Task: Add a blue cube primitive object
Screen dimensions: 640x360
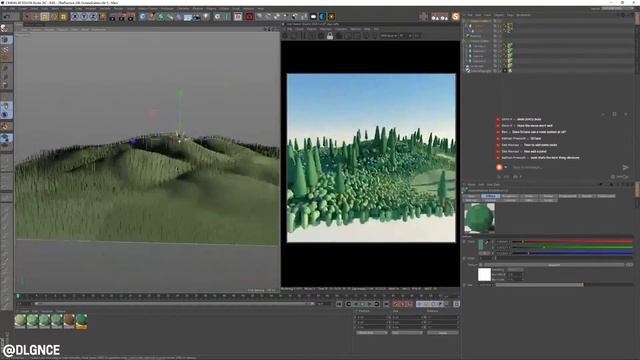Action: pyautogui.click(x=142, y=17)
